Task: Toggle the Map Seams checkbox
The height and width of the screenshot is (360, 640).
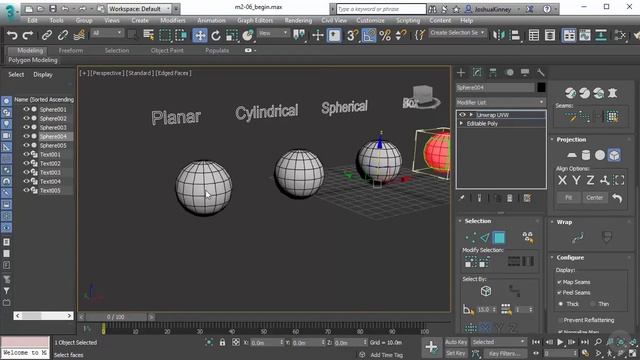Action: coord(560,282)
